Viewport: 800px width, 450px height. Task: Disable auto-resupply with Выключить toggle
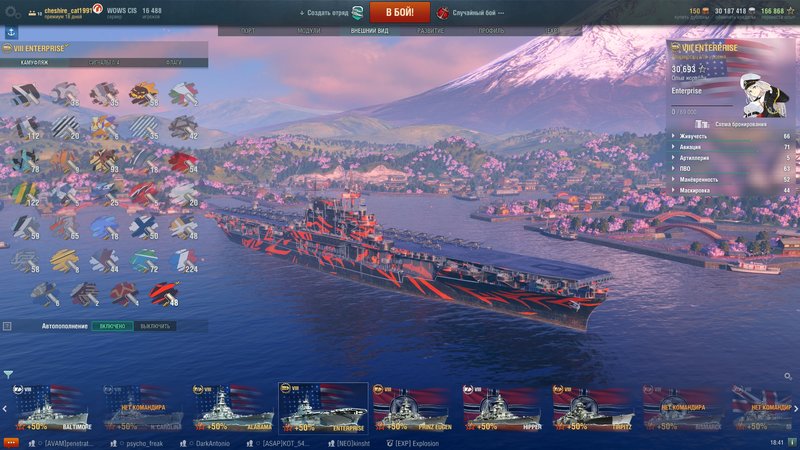pyautogui.click(x=155, y=326)
